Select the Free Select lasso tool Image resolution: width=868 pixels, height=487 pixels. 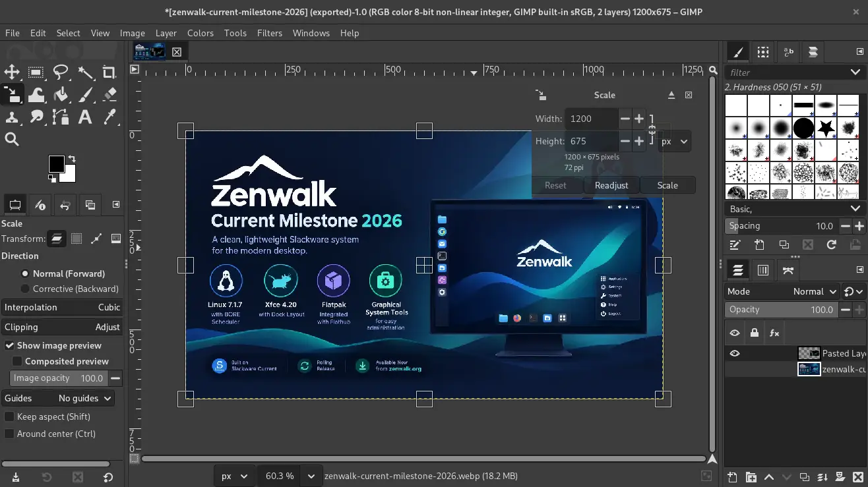(61, 72)
